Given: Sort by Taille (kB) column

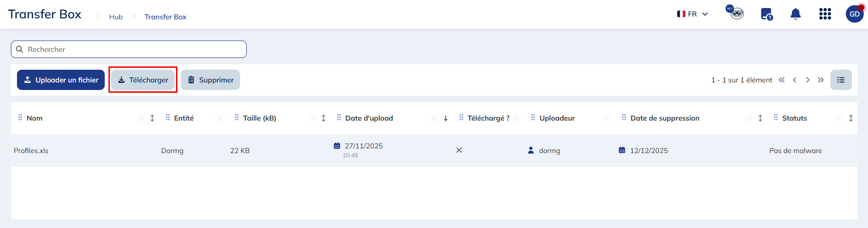Looking at the screenshot, I should 324,118.
